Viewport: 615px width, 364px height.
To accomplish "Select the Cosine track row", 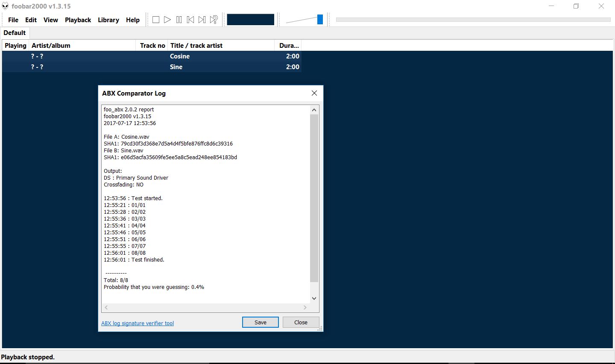I will 152,56.
